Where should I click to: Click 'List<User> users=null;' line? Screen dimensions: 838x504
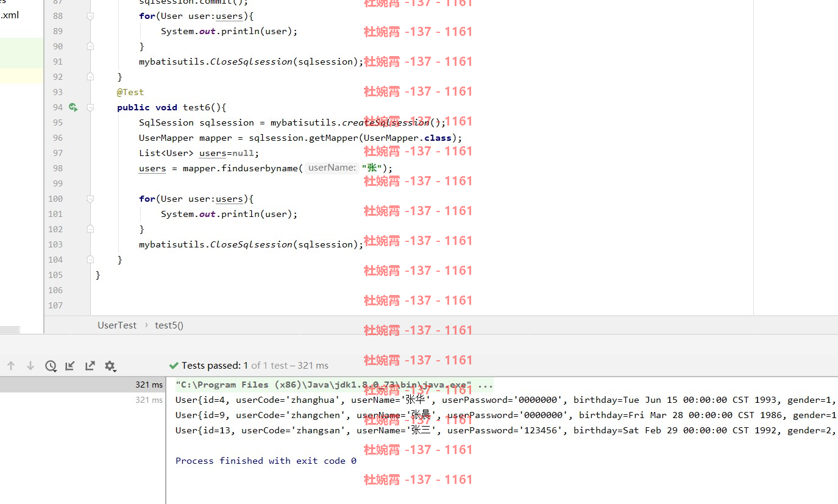pyautogui.click(x=199, y=153)
